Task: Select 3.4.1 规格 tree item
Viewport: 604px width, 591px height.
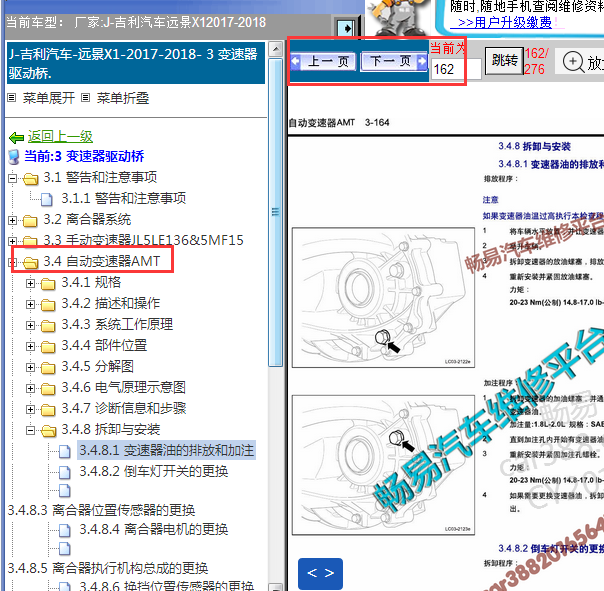Action: tap(91, 283)
